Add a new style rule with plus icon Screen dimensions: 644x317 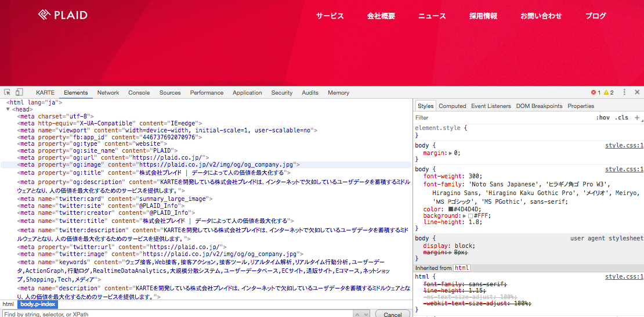(637, 117)
